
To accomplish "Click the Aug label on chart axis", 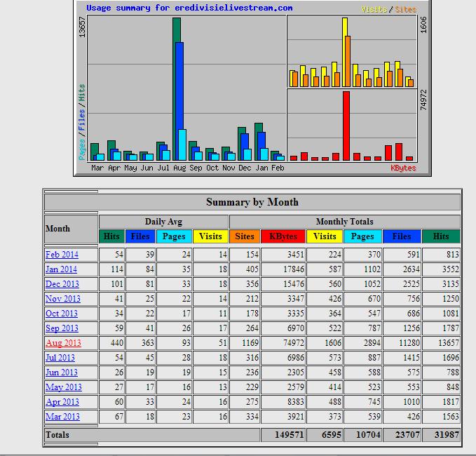I will (x=179, y=168).
